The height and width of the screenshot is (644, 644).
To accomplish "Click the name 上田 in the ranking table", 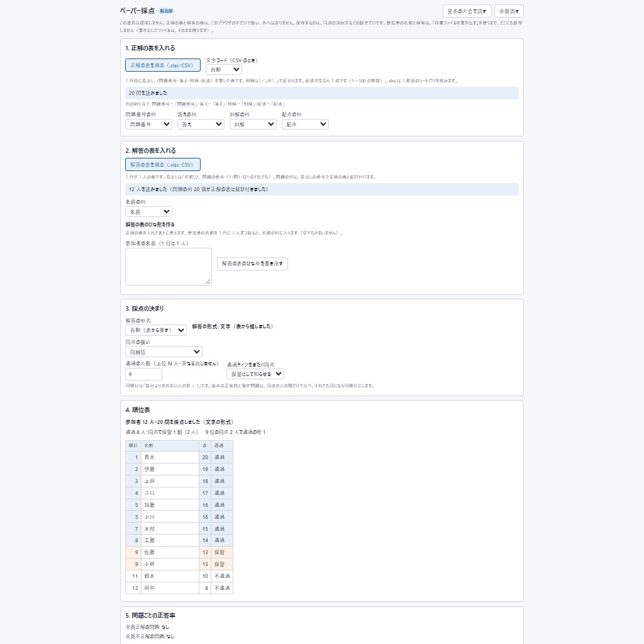I will click(x=150, y=481).
